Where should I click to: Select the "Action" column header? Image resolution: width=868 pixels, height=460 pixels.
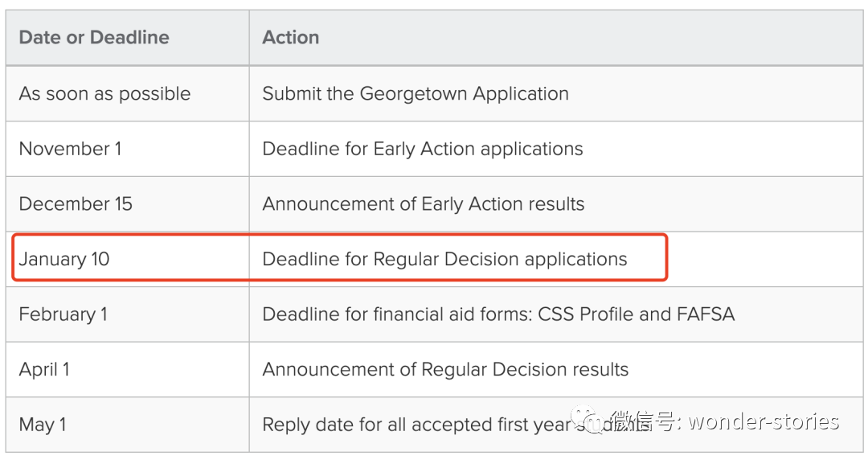click(290, 38)
